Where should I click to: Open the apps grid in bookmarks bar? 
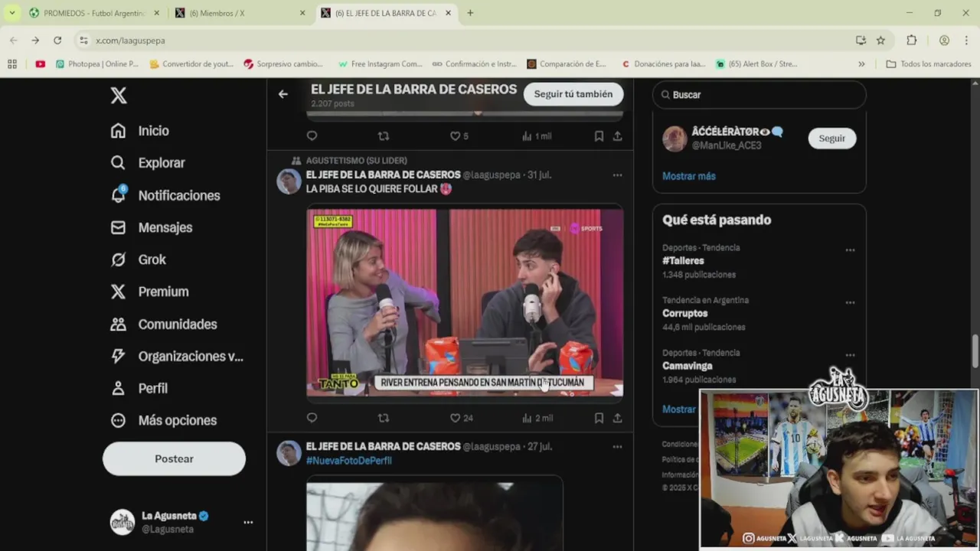click(12, 64)
